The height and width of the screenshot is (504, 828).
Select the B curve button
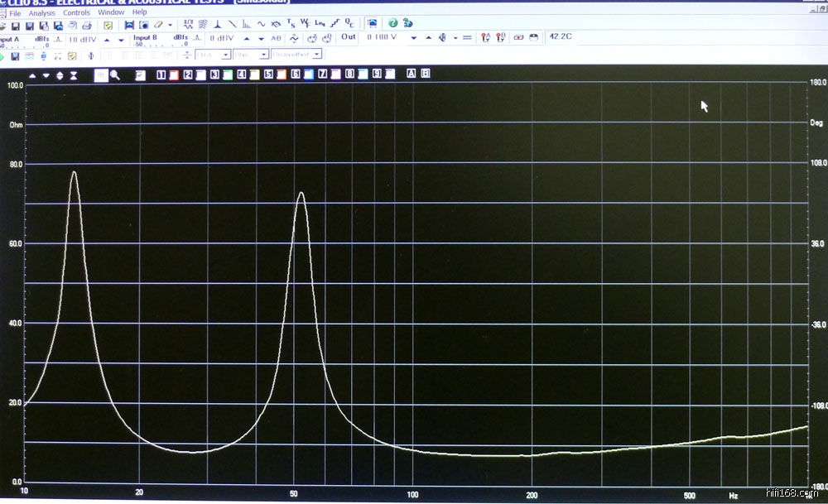click(426, 74)
